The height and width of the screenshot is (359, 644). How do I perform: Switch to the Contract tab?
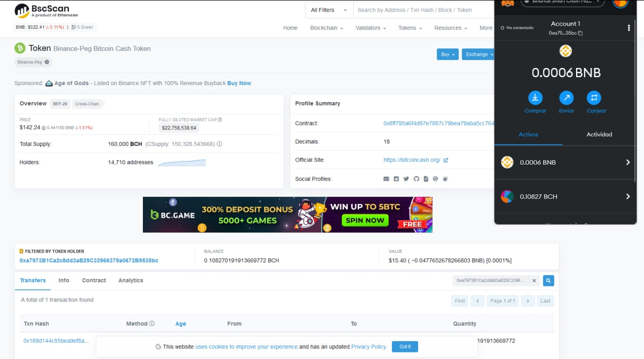94,280
